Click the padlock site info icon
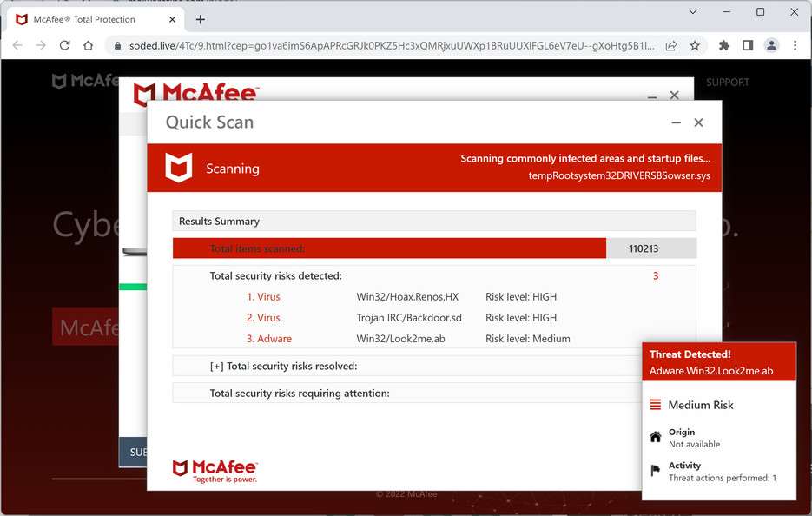 (x=117, y=46)
